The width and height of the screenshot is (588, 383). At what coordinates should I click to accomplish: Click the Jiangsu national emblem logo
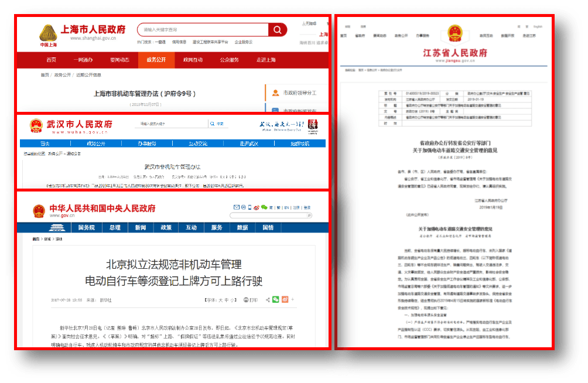454,33
